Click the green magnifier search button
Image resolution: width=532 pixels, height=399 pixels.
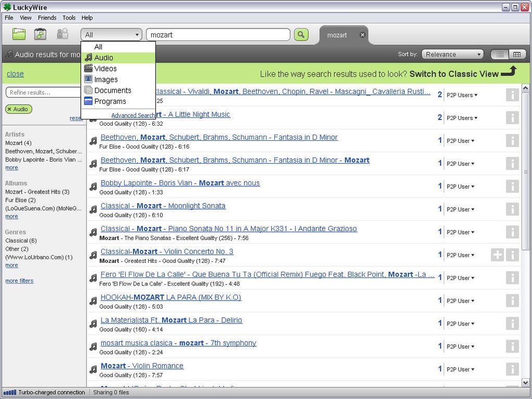[301, 34]
